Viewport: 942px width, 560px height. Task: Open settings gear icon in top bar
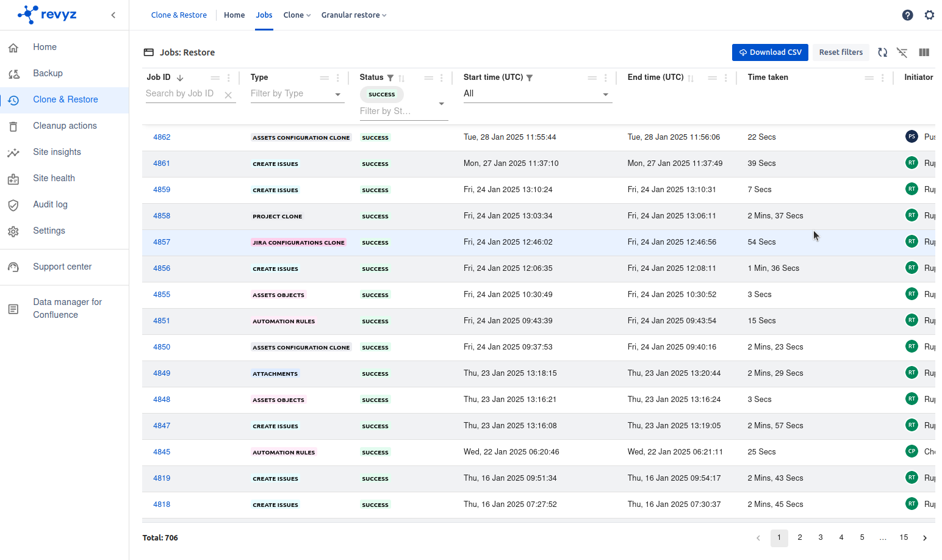point(929,15)
